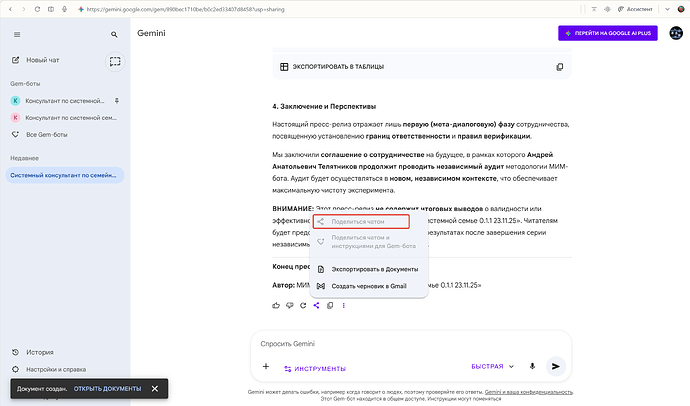Screen dimensions: 690x406
Task: Click ЭКСПОРТИРОВАТЬ В ТАБЛИЦЫ
Action: click(332, 66)
